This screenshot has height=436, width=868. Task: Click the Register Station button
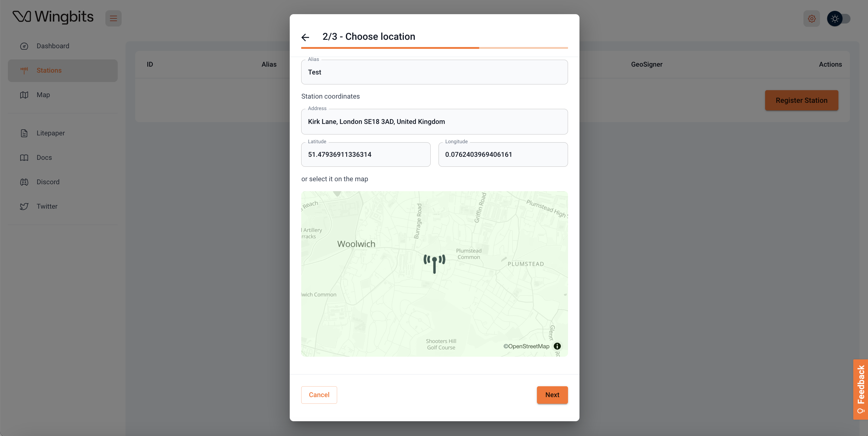(x=801, y=100)
